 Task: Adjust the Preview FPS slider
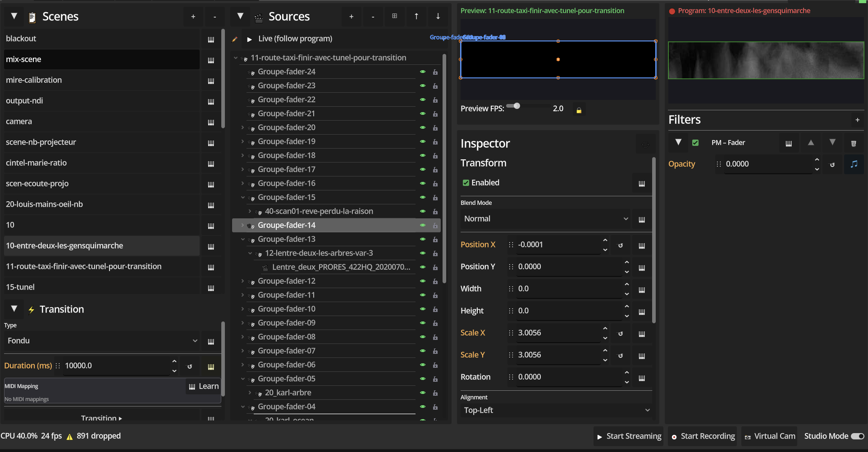516,106
